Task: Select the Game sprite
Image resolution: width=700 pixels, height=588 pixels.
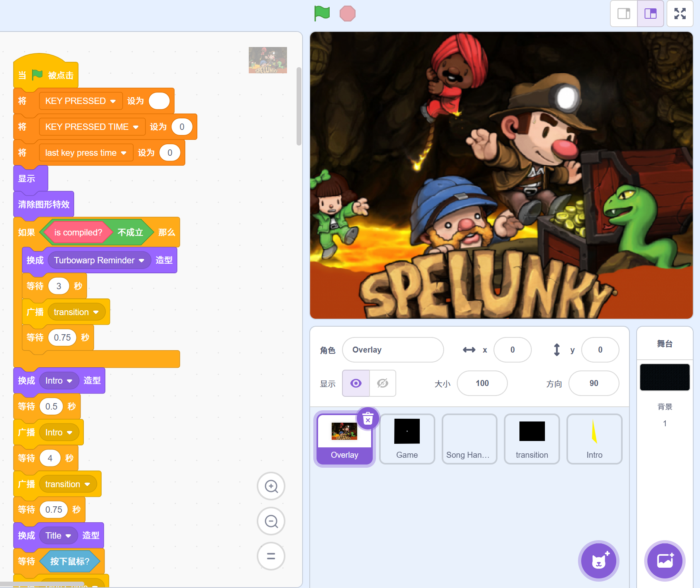Action: click(407, 439)
